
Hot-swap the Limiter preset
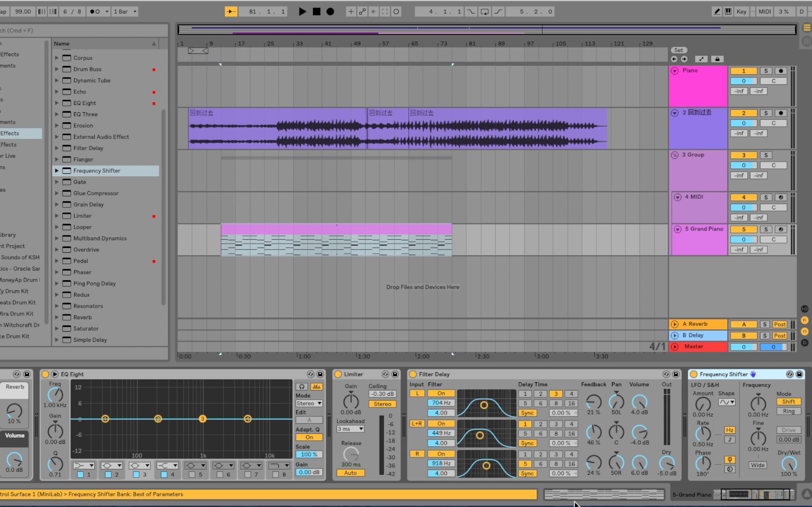[385, 374]
